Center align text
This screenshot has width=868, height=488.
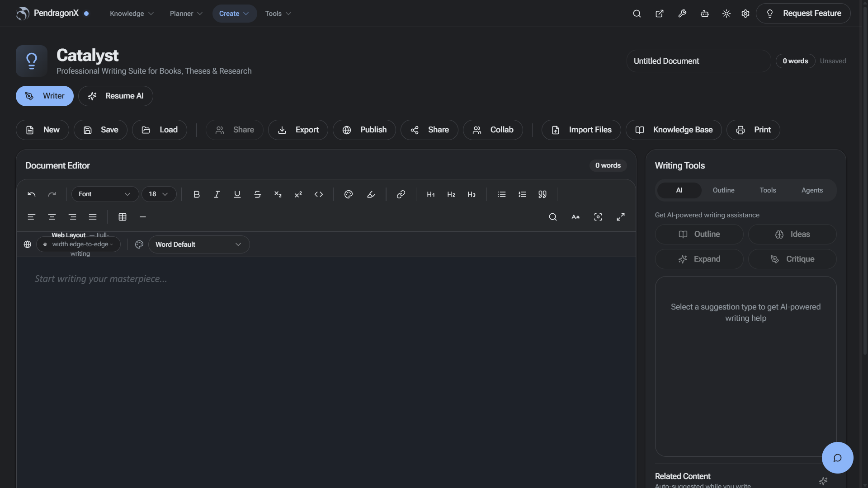coord(52,217)
